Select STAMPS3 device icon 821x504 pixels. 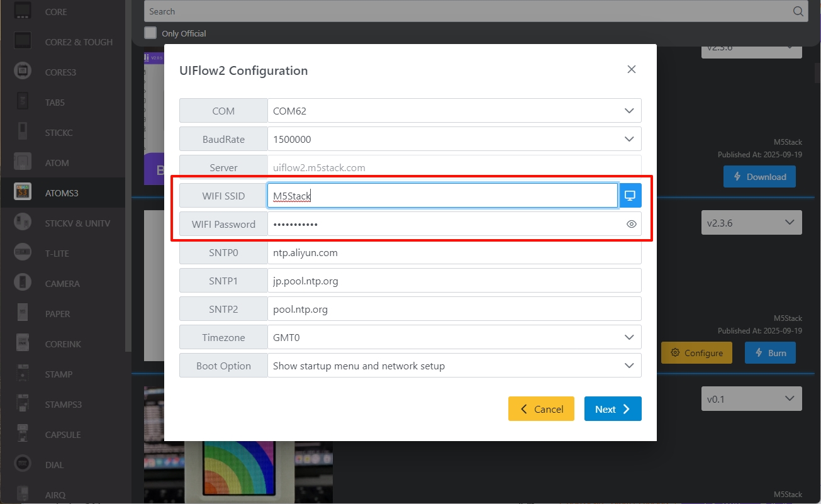click(x=23, y=404)
